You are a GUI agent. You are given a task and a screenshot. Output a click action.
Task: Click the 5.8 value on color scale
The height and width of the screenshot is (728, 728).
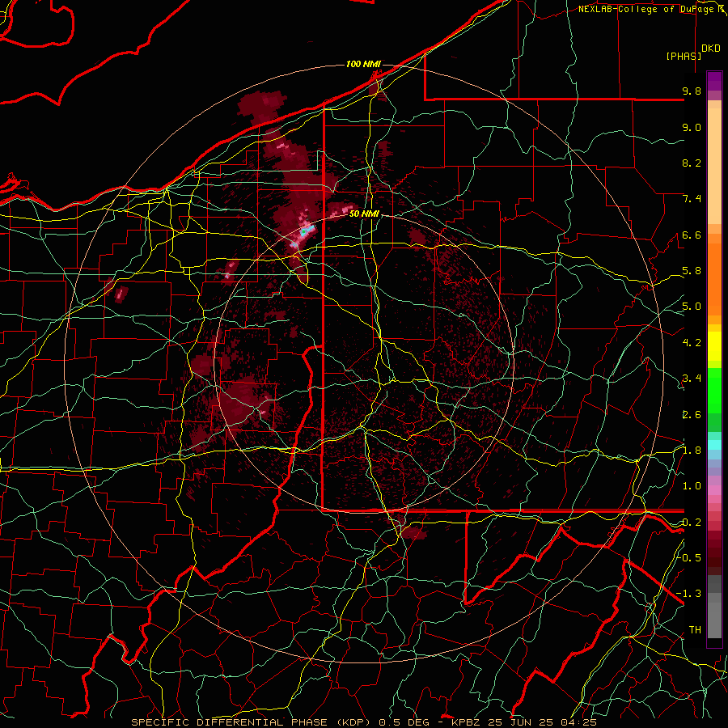coord(692,271)
